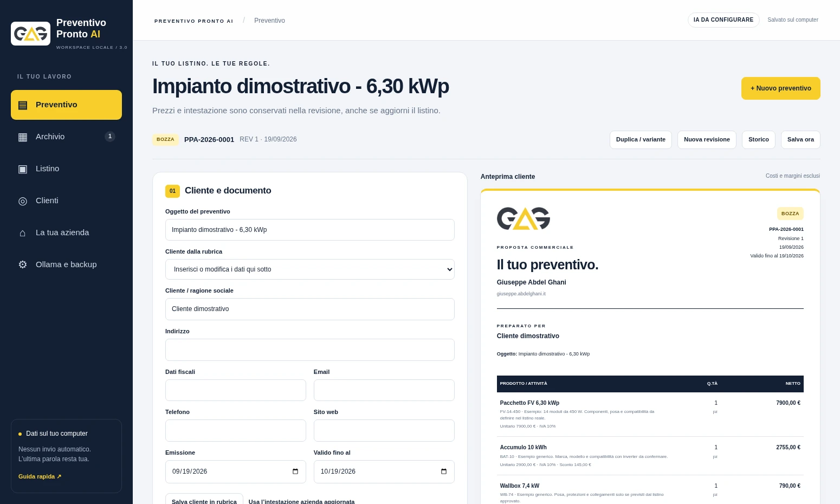Click the La tua azienda home icon
This screenshot has width=840, height=504.
(x=23, y=233)
